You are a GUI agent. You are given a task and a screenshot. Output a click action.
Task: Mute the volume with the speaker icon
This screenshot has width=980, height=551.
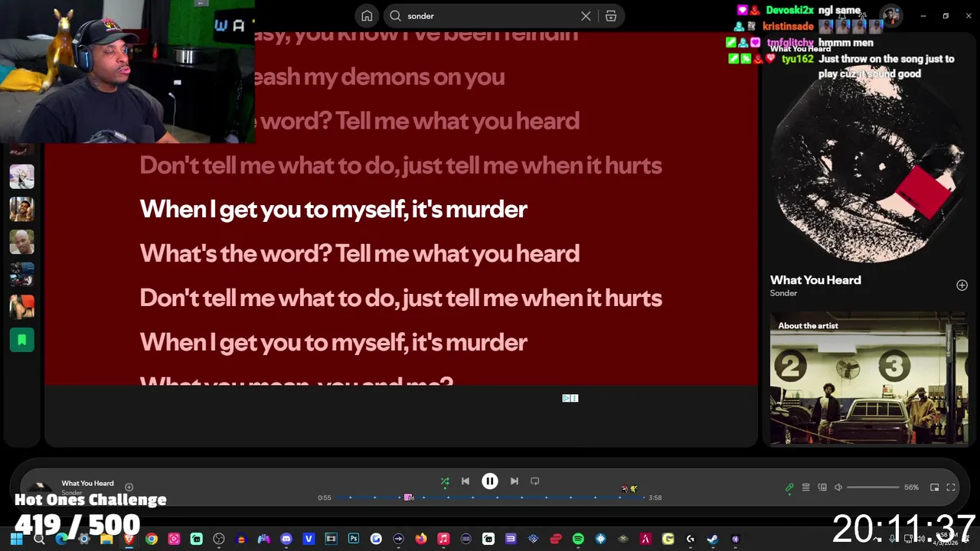coord(838,487)
